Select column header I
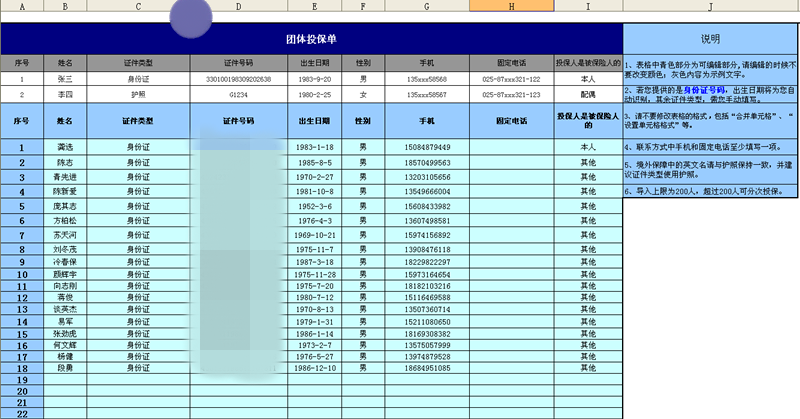The image size is (800, 419). [x=588, y=6]
